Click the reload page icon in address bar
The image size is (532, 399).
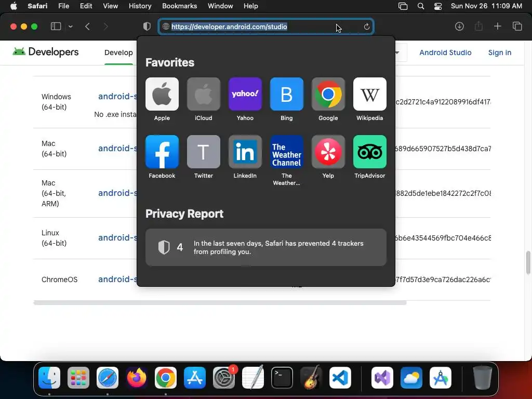click(366, 26)
